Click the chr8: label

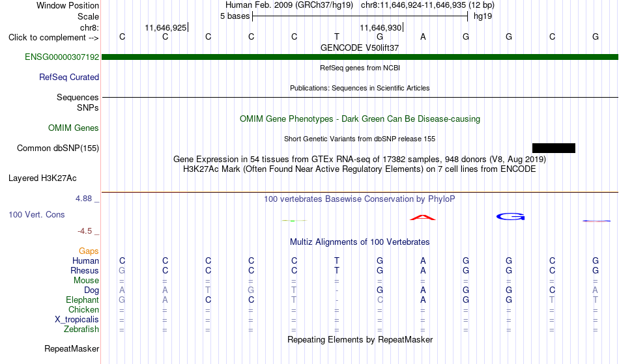click(x=89, y=27)
